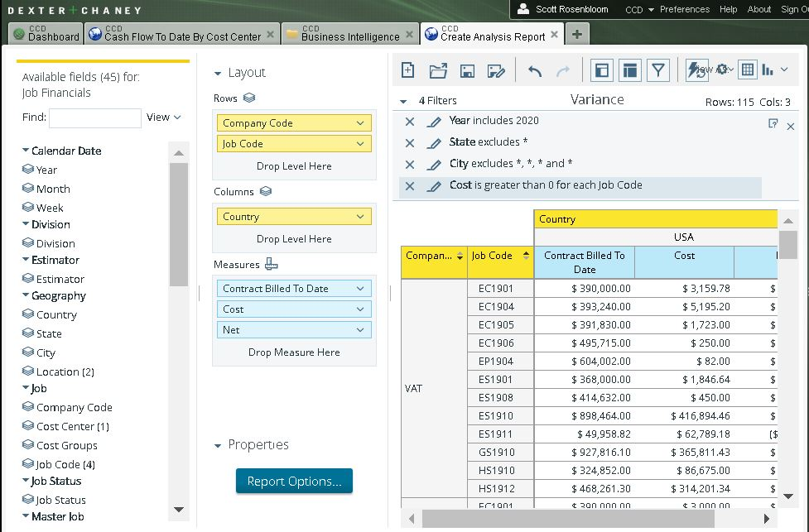The image size is (809, 532).
Task: Remove the Year includes 2020 filter
Action: point(410,121)
